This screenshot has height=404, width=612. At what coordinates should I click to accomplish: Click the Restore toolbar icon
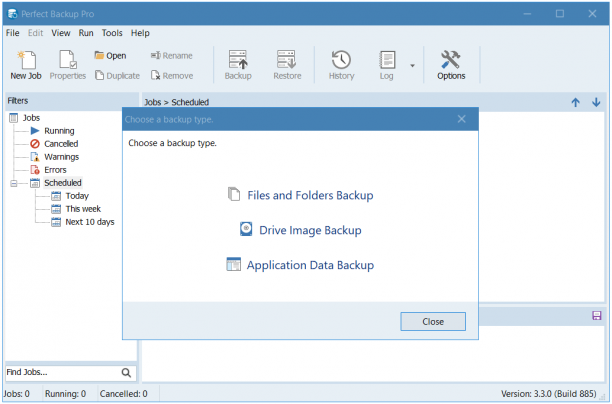286,60
